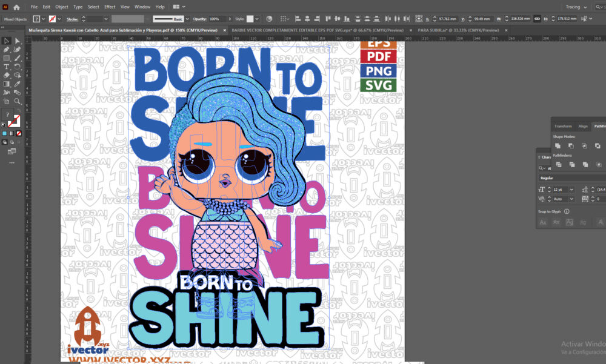Viewport: 606px width, 364px height.
Task: Select the Eraser tool
Action: (6, 75)
